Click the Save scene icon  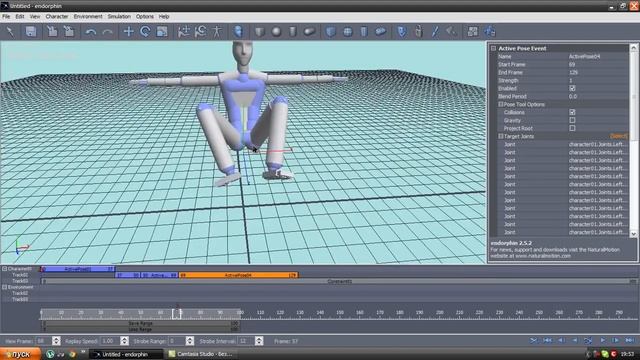tap(31, 31)
